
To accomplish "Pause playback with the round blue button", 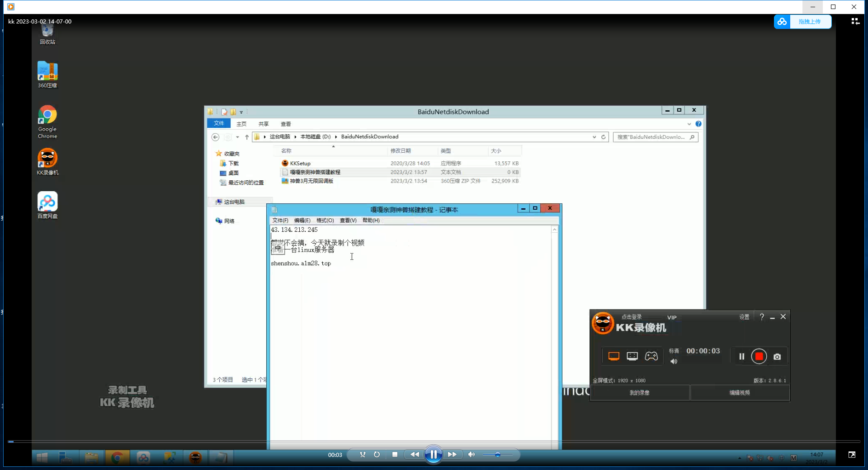I will point(433,455).
